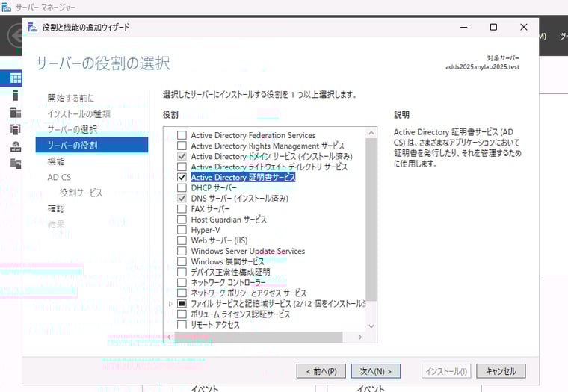Click Server Manager app icon at top-left
This screenshot has height=392, width=568.
[7, 7]
